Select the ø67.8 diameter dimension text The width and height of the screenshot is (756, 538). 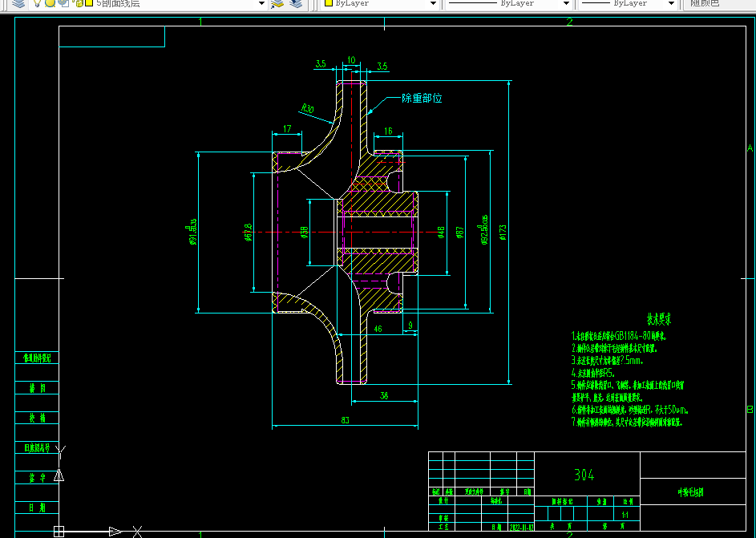[x=249, y=233]
